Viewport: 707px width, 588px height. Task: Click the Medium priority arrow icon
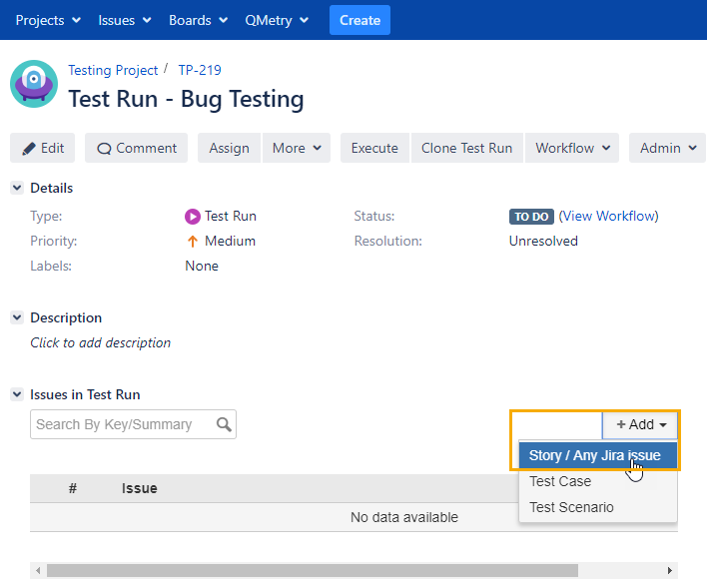point(193,242)
